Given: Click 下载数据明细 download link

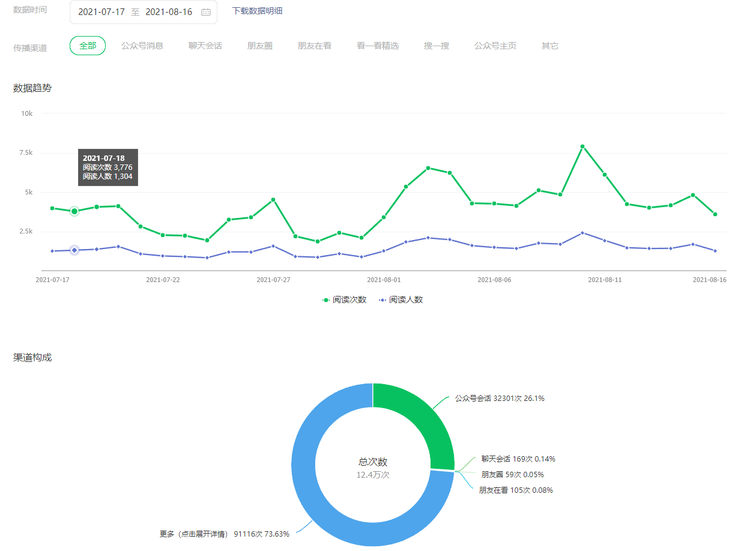Looking at the screenshot, I should point(257,11).
